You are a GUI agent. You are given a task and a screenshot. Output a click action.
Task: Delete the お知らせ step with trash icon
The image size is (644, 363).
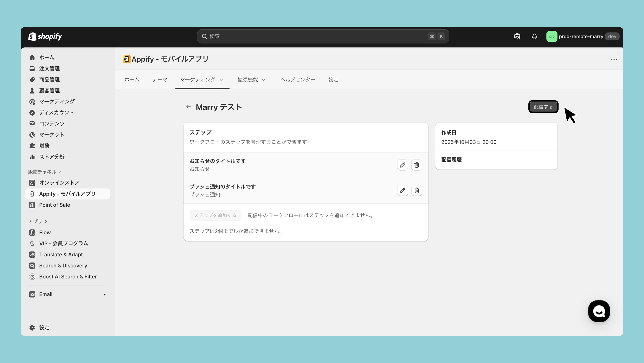[417, 165]
